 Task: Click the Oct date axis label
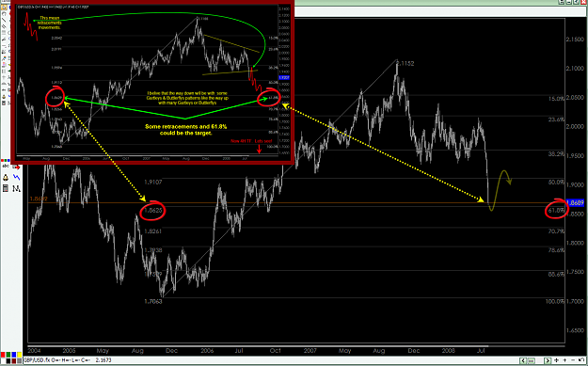tap(276, 351)
